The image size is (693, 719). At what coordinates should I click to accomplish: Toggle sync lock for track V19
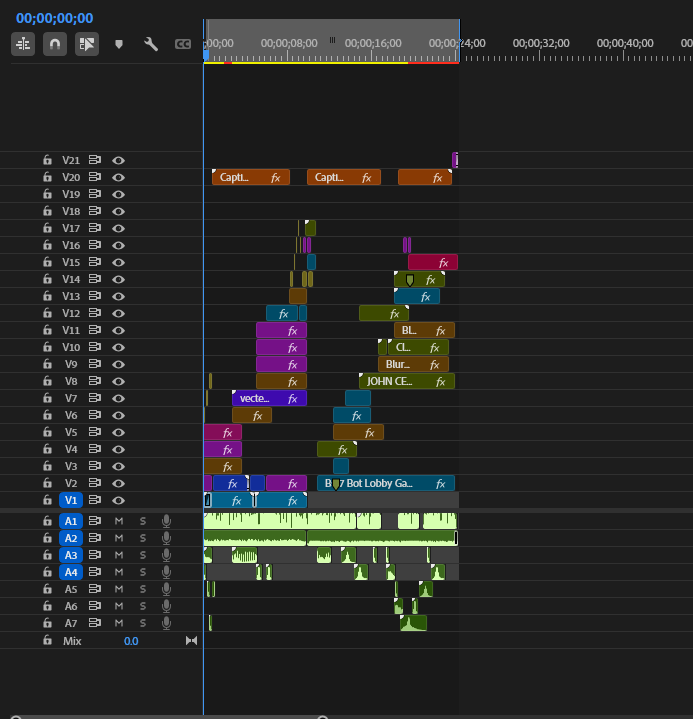[94, 194]
